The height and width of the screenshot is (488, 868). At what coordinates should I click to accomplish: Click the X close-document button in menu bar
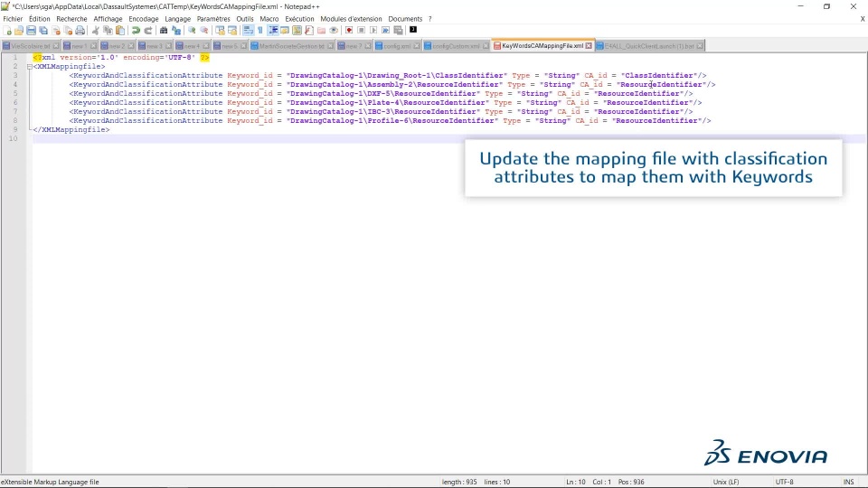click(863, 19)
